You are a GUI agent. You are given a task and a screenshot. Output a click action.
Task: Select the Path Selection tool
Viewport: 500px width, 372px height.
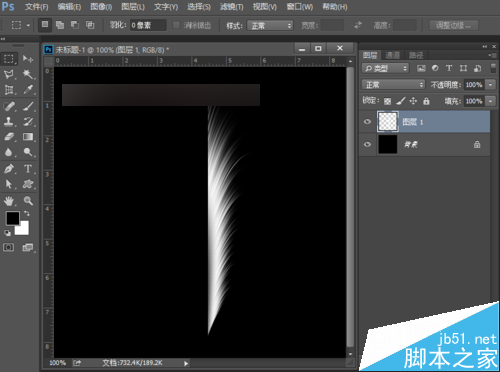click(9, 184)
